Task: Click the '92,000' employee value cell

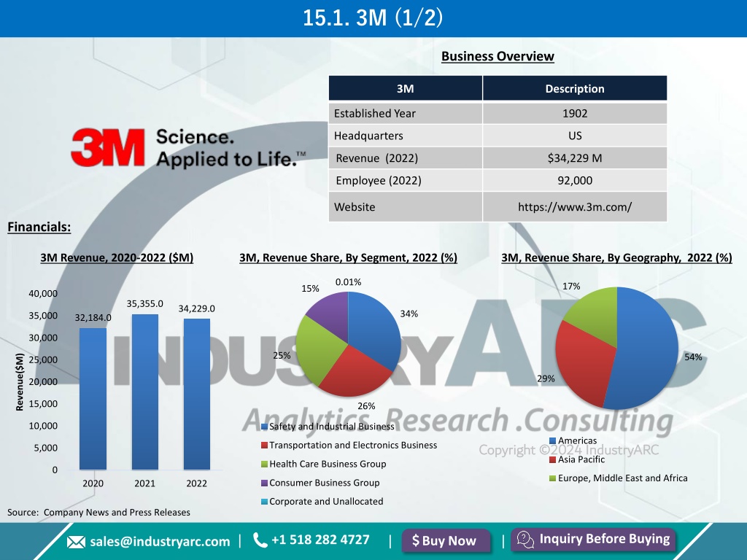Action: (x=575, y=181)
